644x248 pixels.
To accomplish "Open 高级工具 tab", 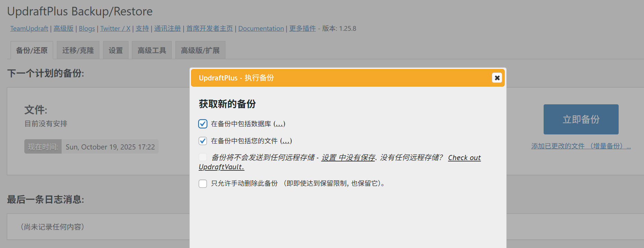I will (152, 50).
